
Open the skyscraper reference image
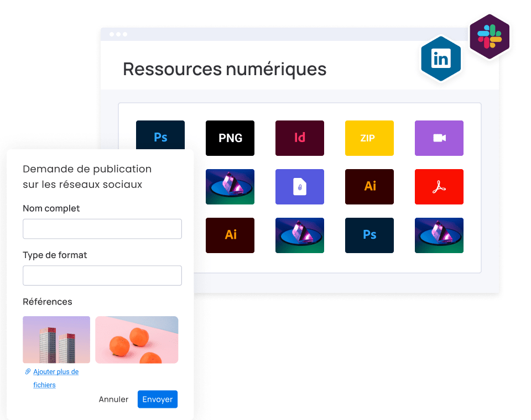coord(56,340)
